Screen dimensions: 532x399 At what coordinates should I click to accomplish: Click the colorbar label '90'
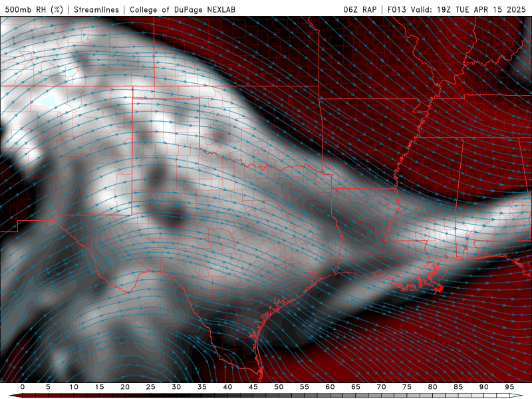coord(483,387)
